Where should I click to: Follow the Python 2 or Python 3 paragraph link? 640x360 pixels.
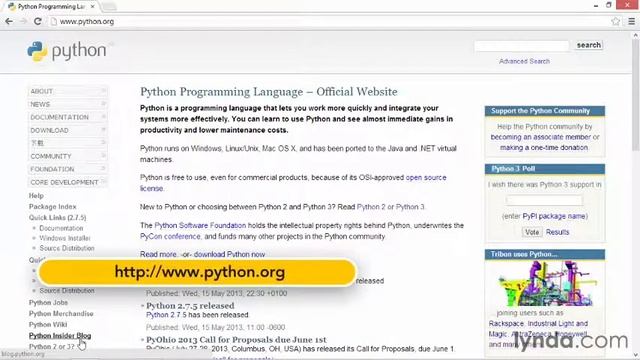[391, 207]
